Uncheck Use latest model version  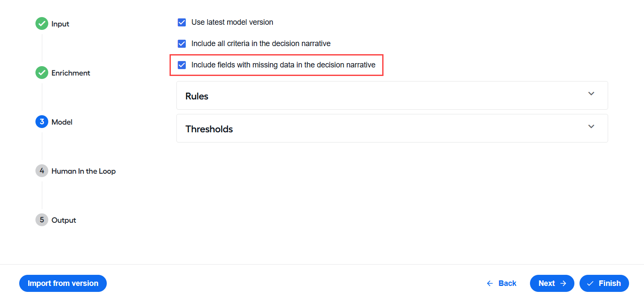pyautogui.click(x=182, y=22)
